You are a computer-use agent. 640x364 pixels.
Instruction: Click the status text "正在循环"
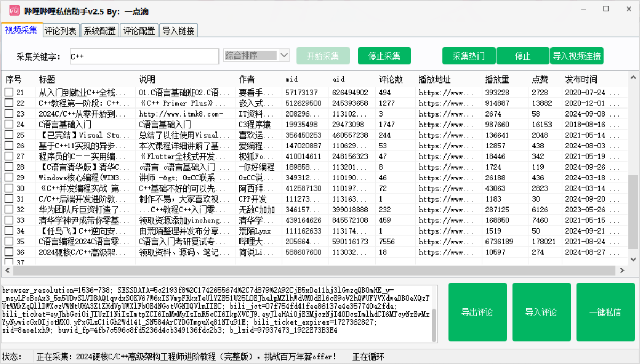[x=368, y=357]
